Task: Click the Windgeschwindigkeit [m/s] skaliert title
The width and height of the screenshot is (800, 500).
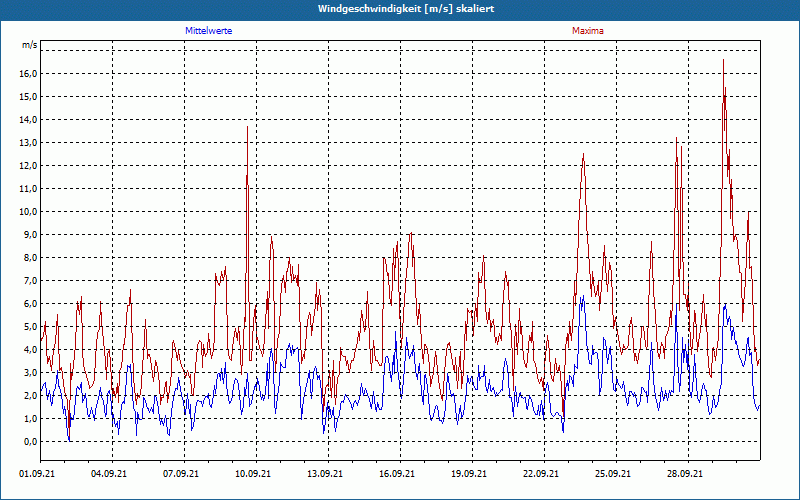Action: tap(406, 9)
